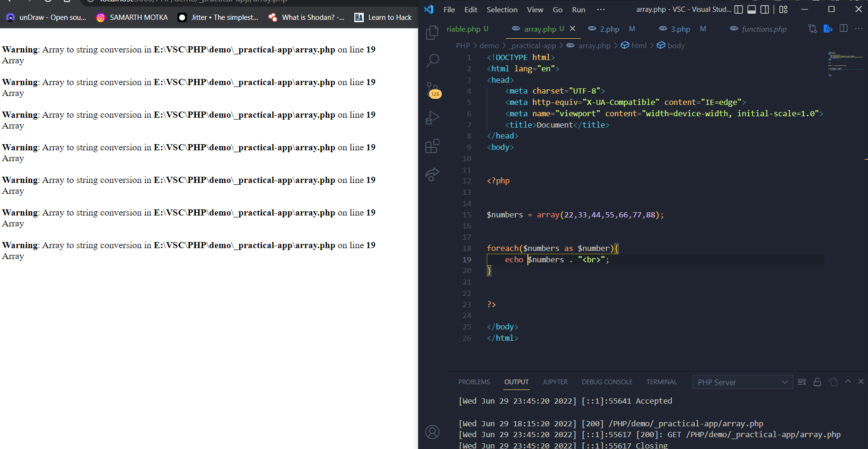Open output log in editor icon

[833, 382]
